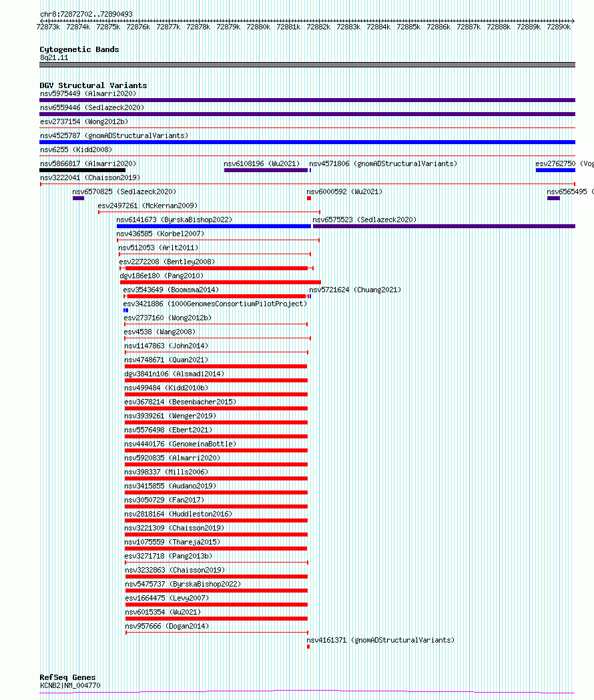Click the nsv4161371 (gnomADStructuralVariants) label

click(x=380, y=640)
